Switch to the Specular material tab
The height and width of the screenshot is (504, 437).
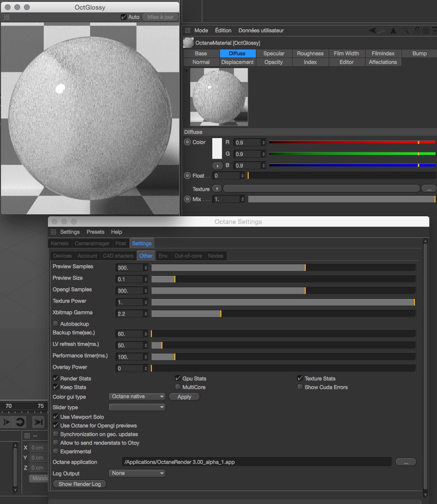point(274,53)
